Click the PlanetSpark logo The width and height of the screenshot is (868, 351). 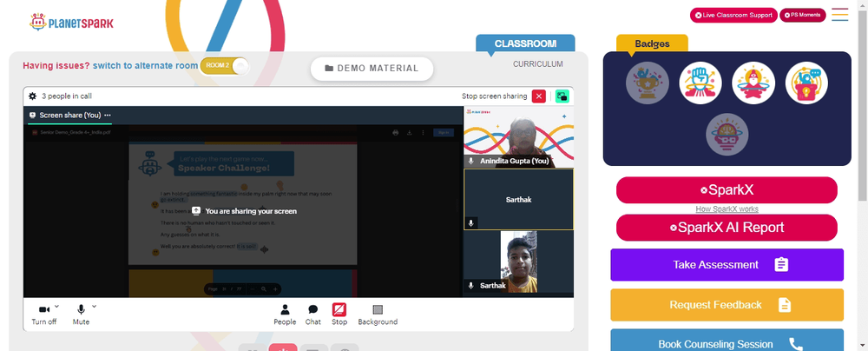tap(71, 23)
